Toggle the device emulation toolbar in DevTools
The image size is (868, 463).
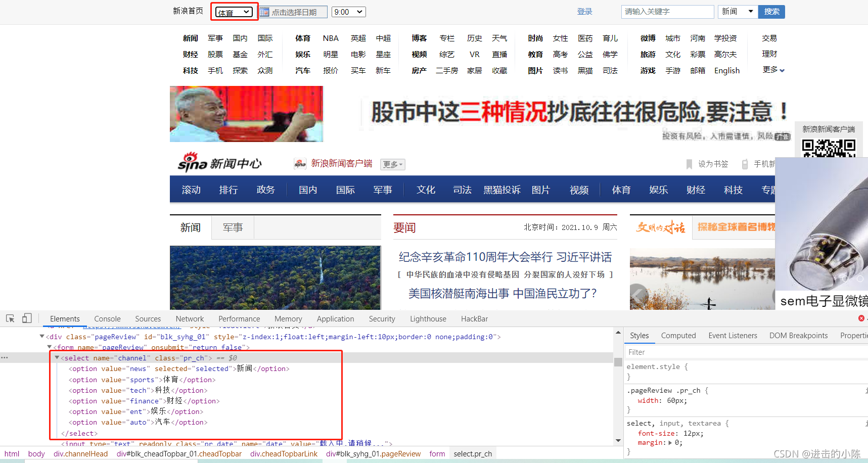click(x=27, y=318)
